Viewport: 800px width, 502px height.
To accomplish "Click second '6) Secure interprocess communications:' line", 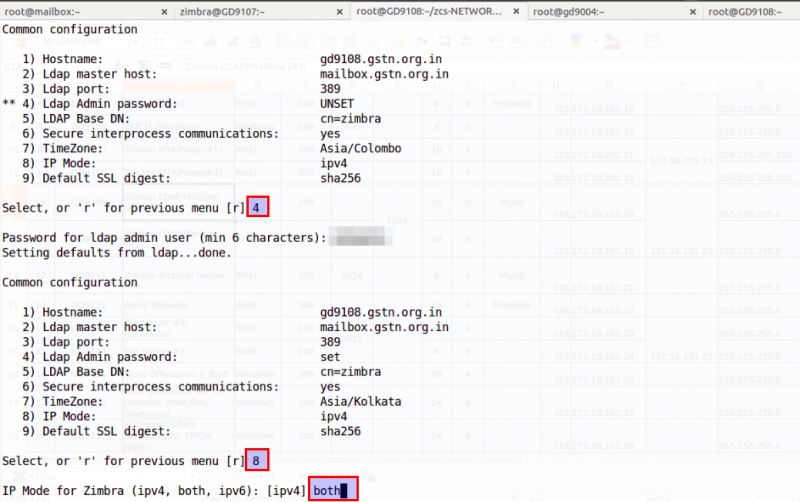I will pos(151,387).
